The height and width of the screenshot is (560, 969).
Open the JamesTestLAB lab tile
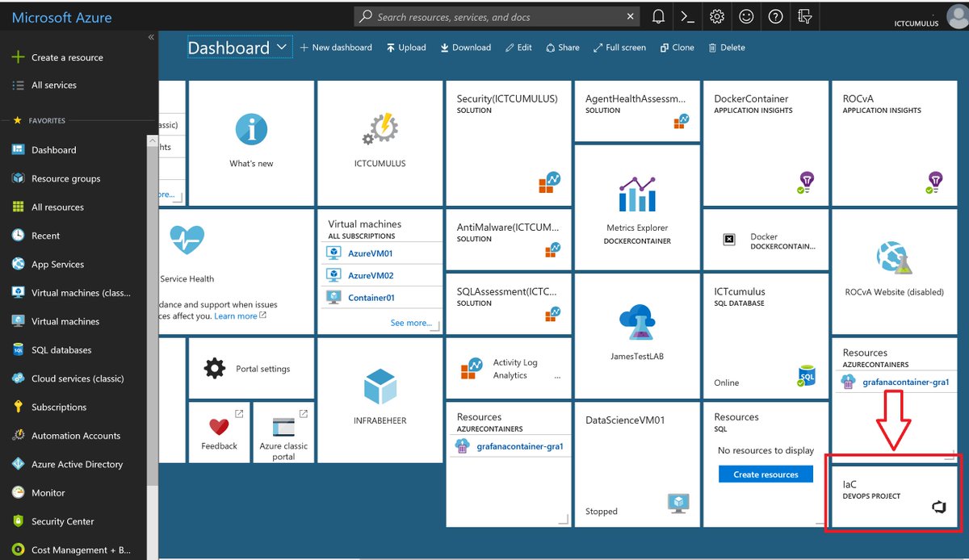click(x=637, y=336)
